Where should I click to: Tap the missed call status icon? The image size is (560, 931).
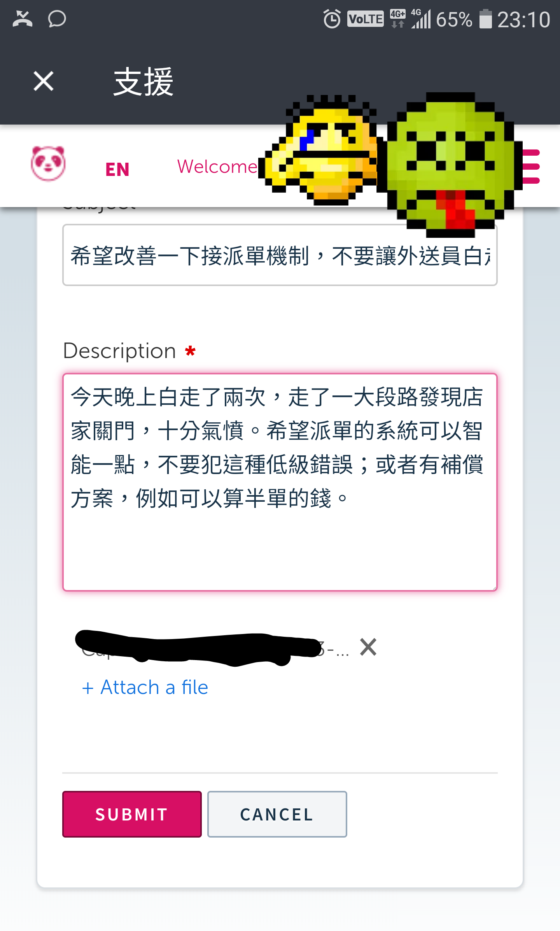[23, 19]
